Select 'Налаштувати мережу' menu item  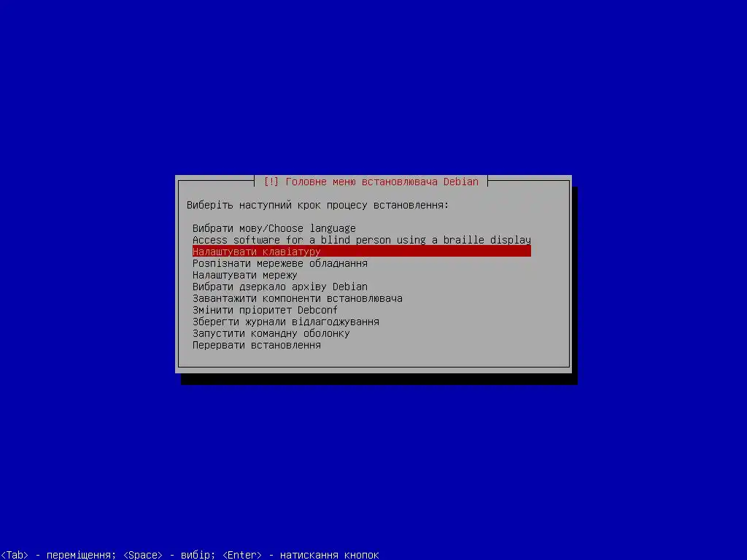click(362, 275)
